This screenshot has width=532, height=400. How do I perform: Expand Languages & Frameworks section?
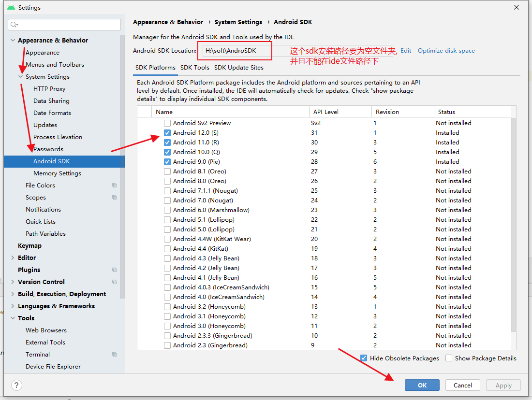pos(13,306)
